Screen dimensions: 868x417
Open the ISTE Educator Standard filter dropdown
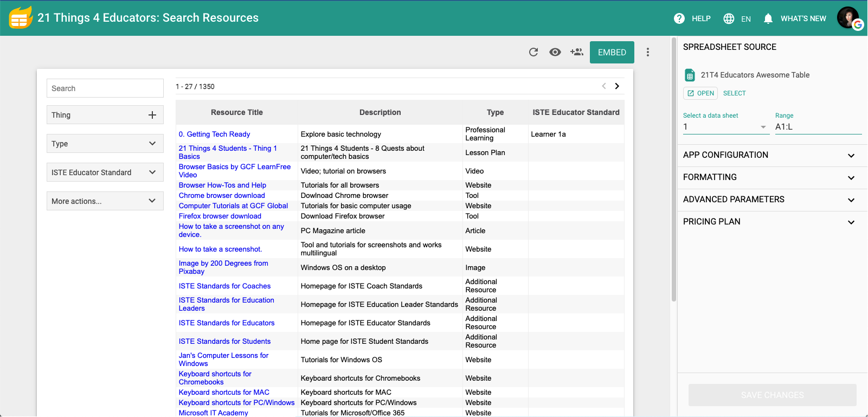coord(105,172)
